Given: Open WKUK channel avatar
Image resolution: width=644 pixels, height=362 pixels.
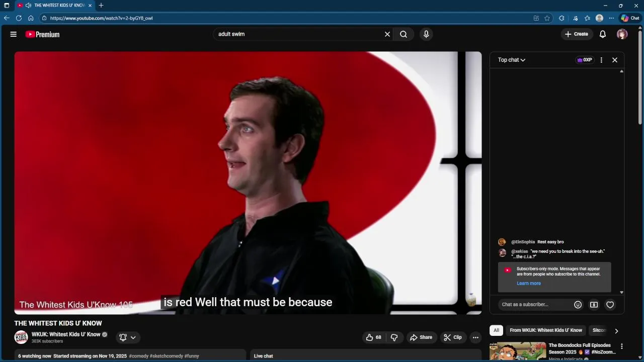Looking at the screenshot, I should coord(21,337).
